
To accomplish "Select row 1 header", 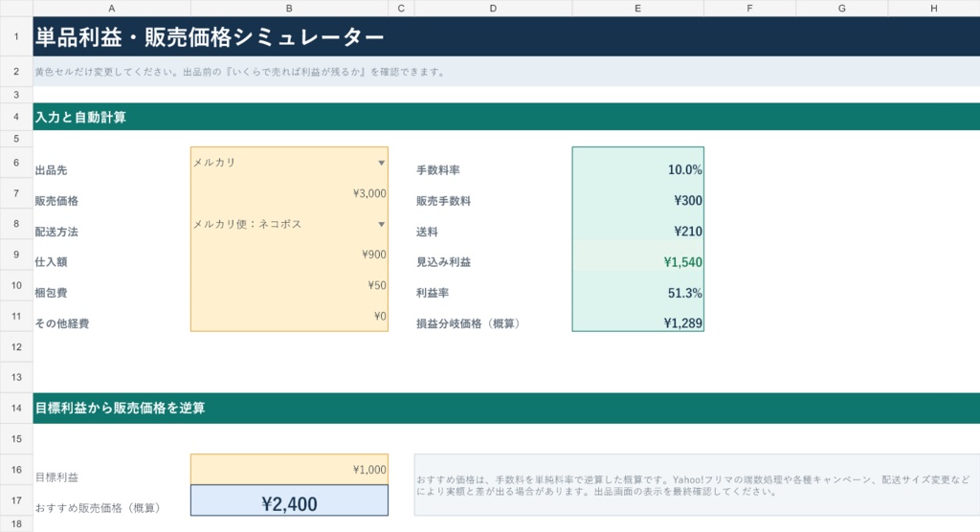I will 16,36.
